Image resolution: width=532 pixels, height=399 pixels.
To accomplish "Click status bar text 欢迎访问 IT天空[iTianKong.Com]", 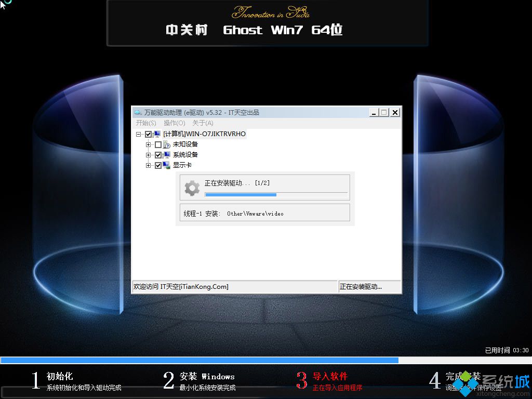I will 181,287.
